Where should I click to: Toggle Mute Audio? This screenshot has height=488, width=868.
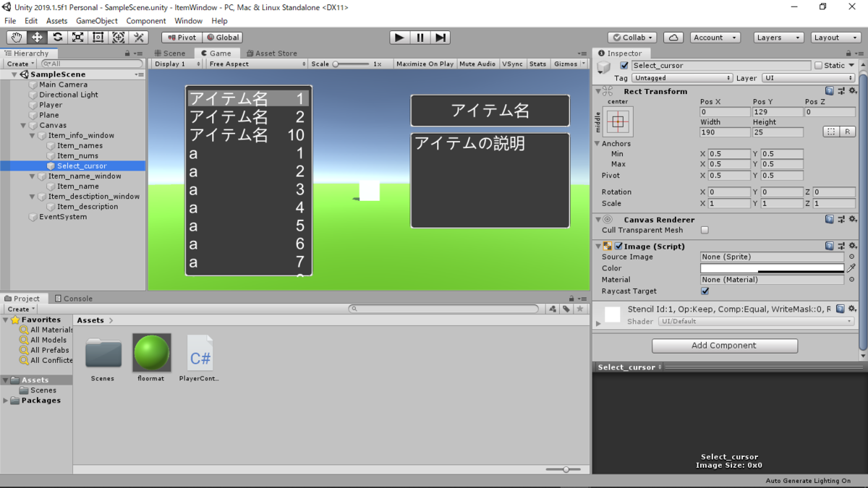tap(477, 64)
